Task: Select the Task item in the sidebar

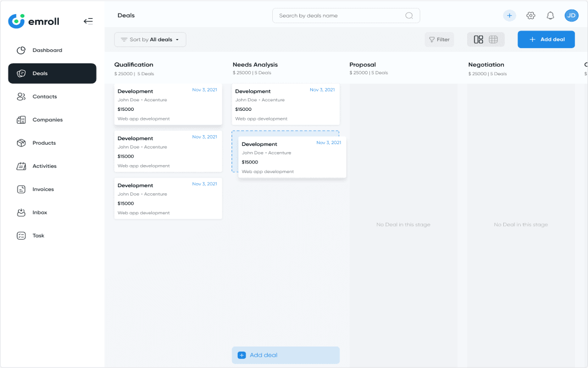Action: (x=38, y=235)
